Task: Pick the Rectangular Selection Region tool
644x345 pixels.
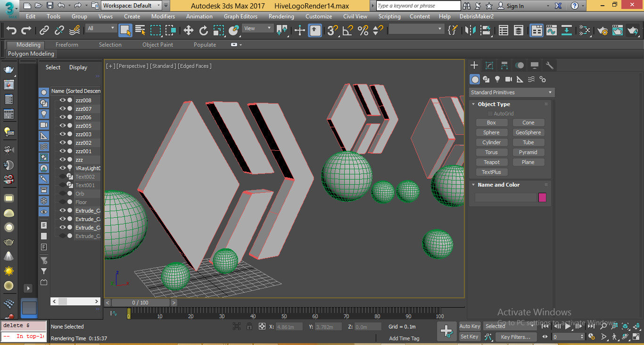Action: (156, 31)
